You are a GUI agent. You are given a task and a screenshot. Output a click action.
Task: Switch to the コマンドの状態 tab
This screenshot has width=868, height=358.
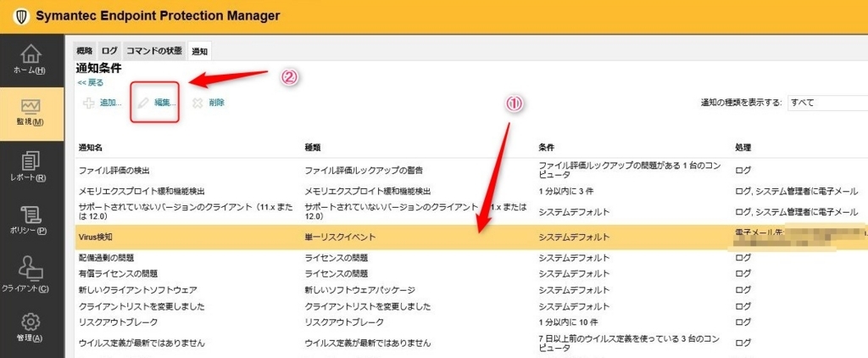154,50
